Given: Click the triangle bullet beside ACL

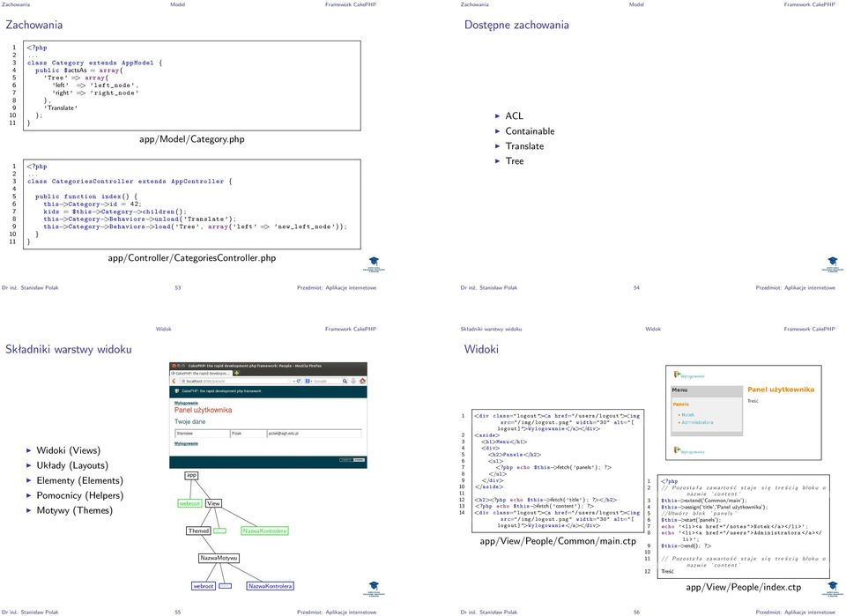Looking at the screenshot, I should 497,116.
